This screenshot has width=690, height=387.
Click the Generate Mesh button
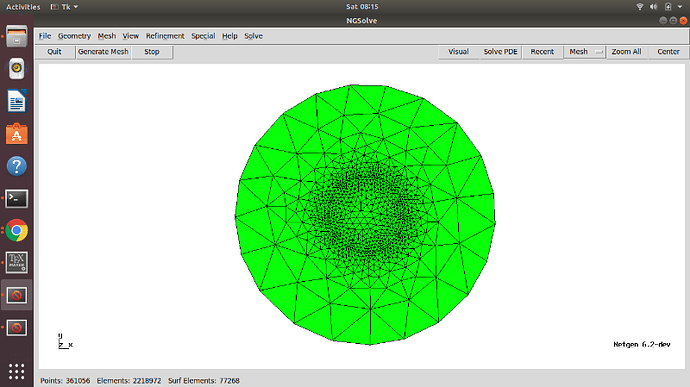[103, 52]
